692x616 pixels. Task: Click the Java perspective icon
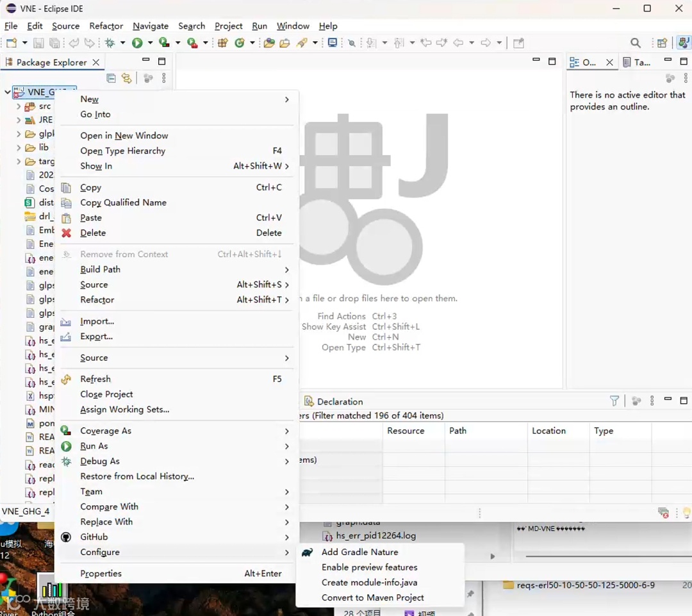click(x=684, y=43)
